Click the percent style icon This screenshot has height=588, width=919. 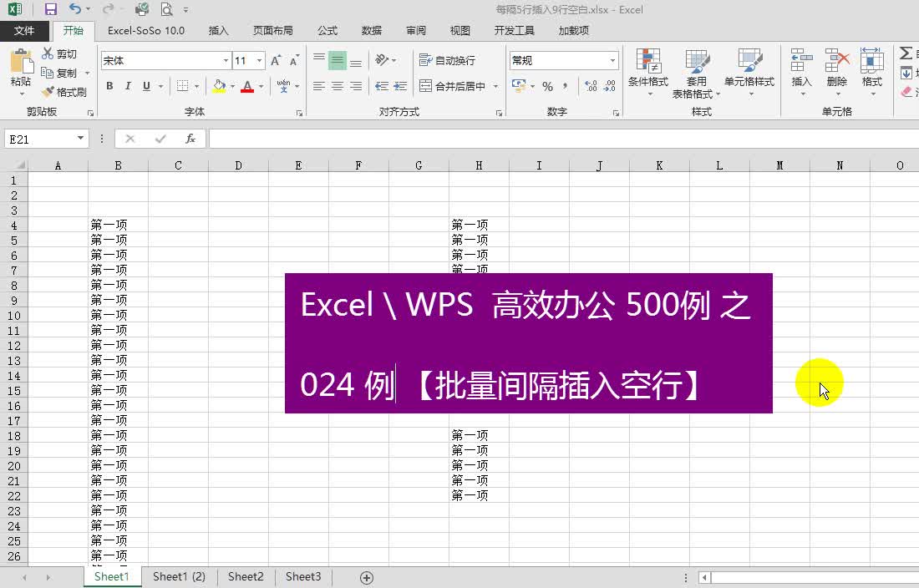pyautogui.click(x=547, y=86)
